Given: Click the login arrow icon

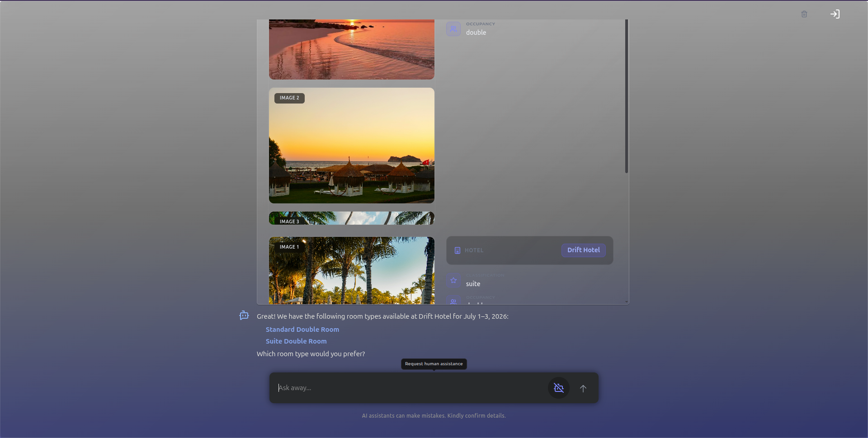Looking at the screenshot, I should (x=835, y=14).
